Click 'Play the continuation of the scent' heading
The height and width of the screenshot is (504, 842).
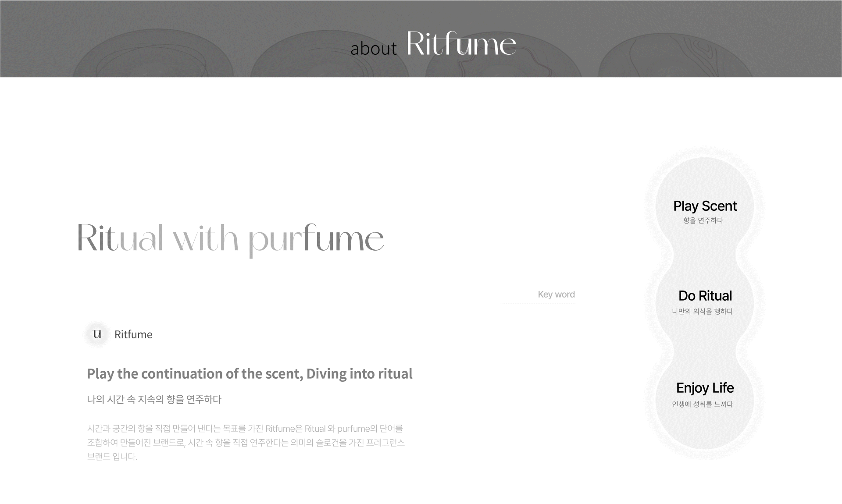249,374
